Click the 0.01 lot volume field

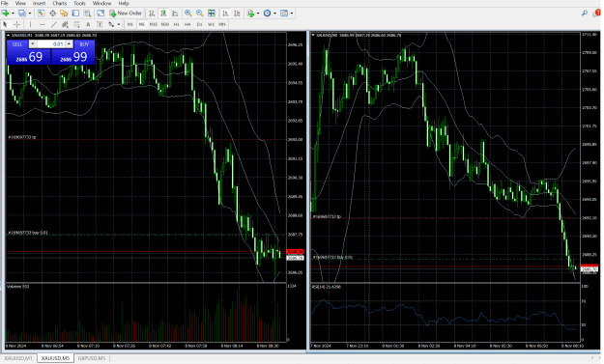click(51, 44)
